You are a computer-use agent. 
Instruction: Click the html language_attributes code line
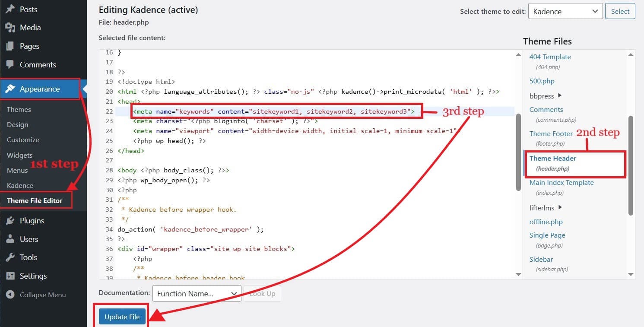pos(309,92)
